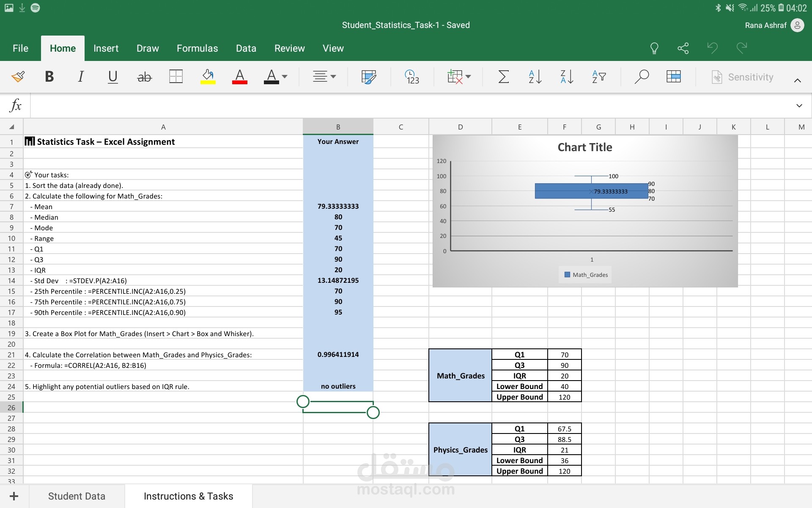Click the Redo arrow
The width and height of the screenshot is (812, 508).
(x=741, y=48)
